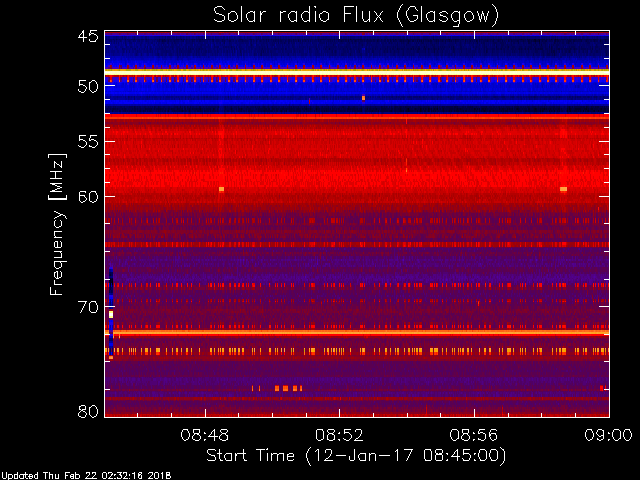Select the 08:56 time tick label

[x=474, y=435]
